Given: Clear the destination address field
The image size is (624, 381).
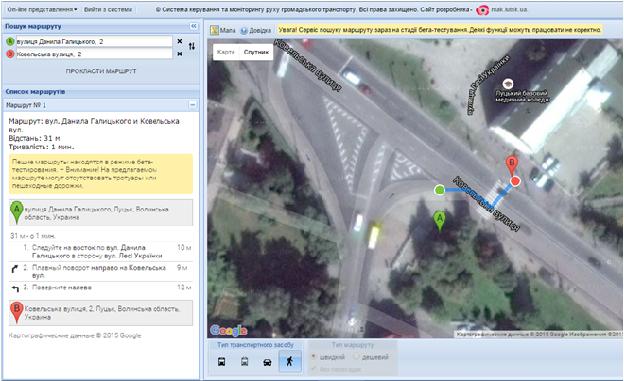Looking at the screenshot, I should click(180, 54).
